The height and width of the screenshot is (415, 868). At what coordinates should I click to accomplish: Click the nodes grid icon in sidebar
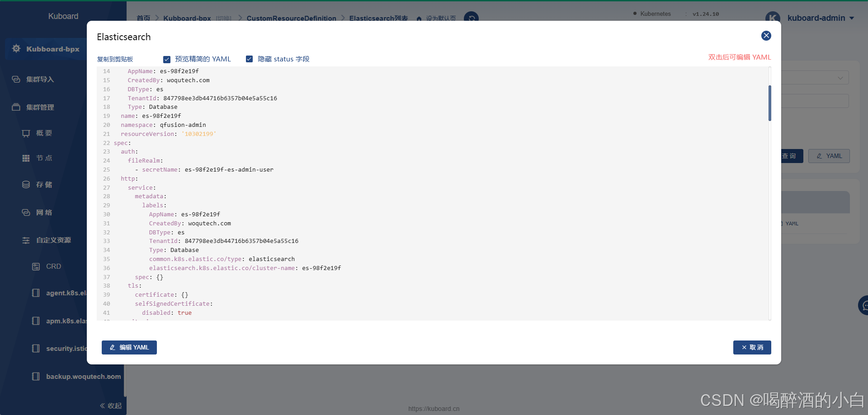click(26, 158)
